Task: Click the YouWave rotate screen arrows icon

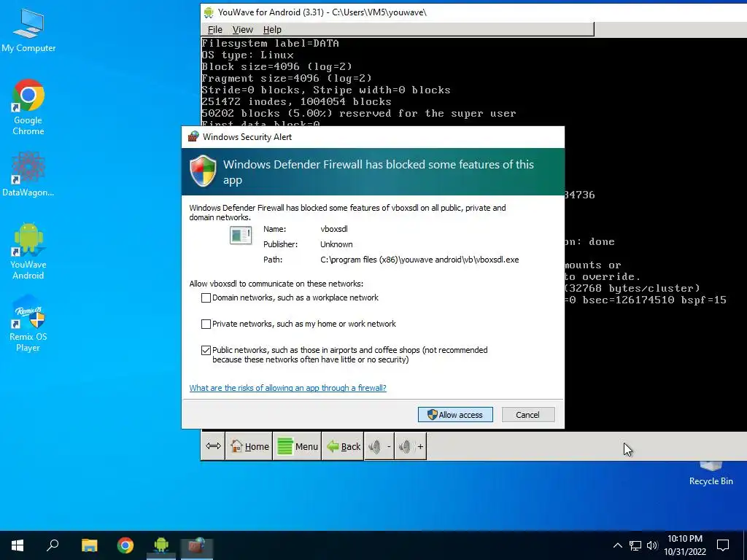Action: [x=213, y=446]
